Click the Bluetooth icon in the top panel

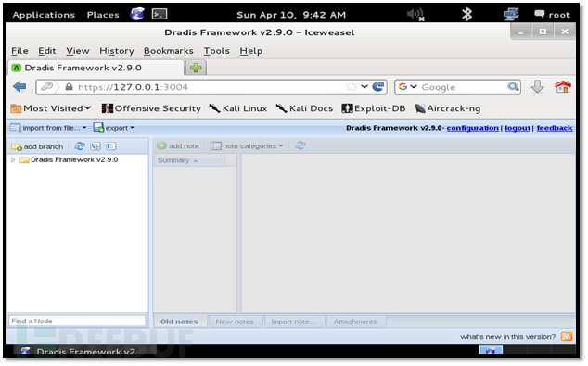[x=467, y=15]
